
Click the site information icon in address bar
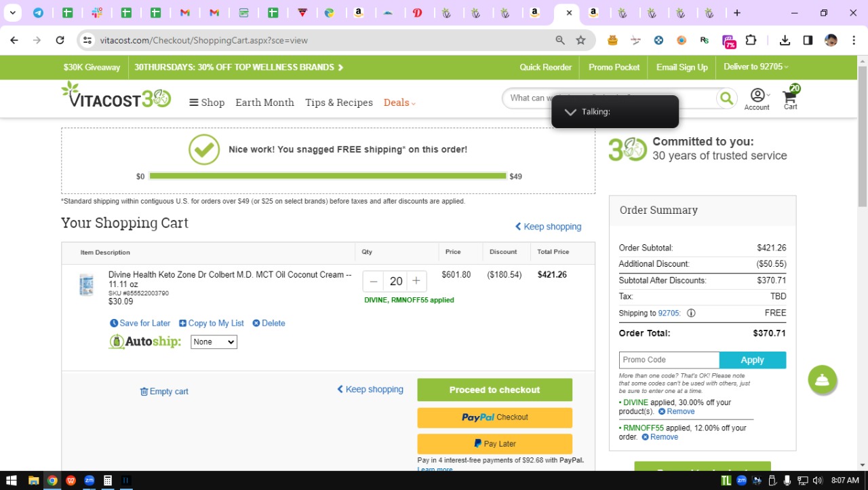(x=87, y=40)
